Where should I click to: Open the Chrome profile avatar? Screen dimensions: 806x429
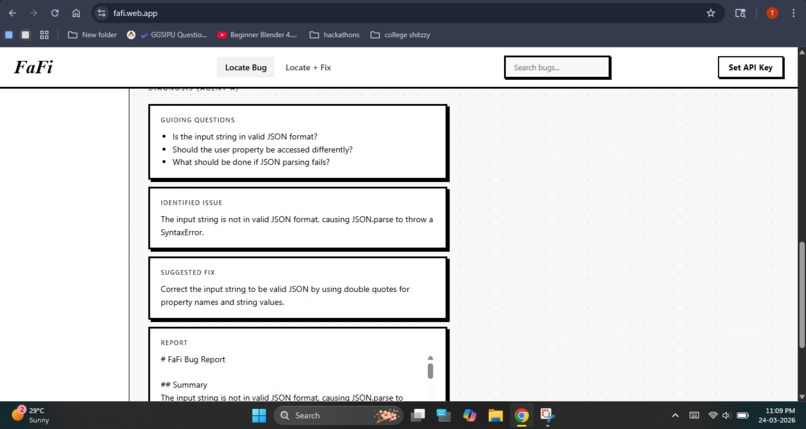point(772,13)
